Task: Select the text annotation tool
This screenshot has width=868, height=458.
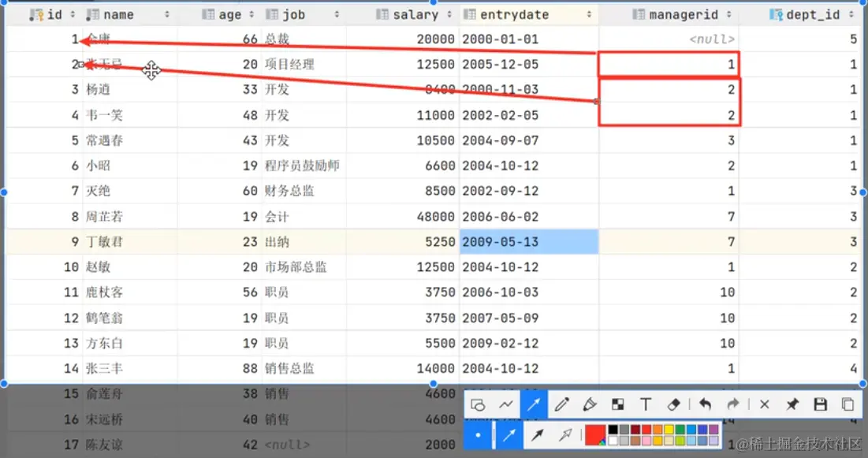Action: (x=646, y=405)
